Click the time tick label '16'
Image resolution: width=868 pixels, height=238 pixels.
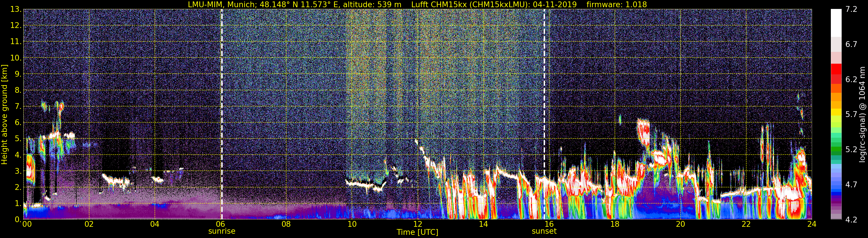[x=549, y=224]
